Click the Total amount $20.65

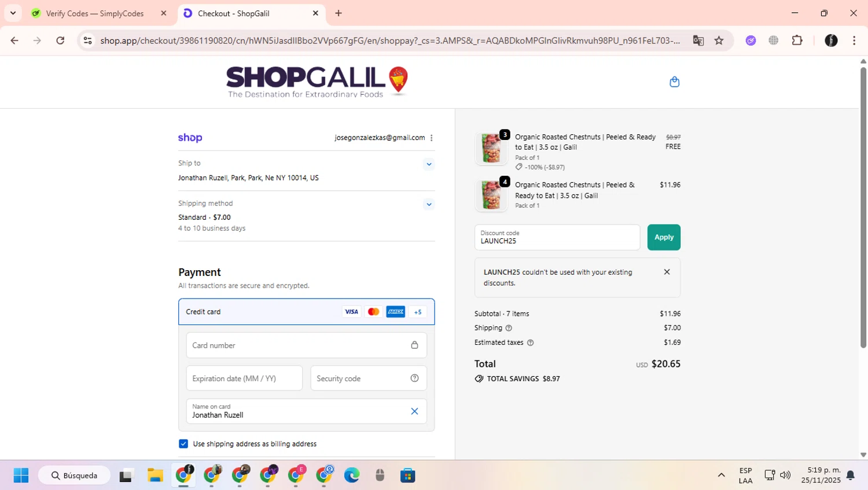pyautogui.click(x=666, y=364)
